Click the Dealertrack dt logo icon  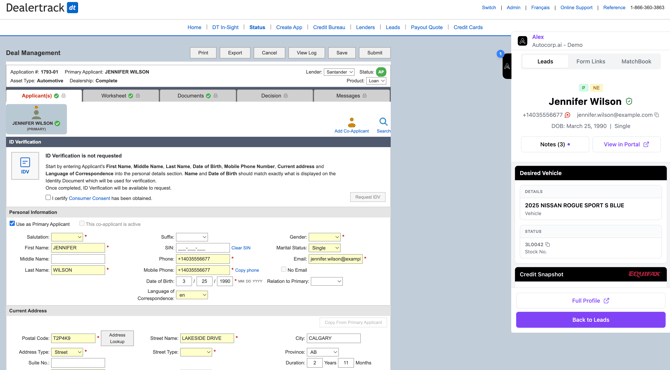[x=72, y=8]
